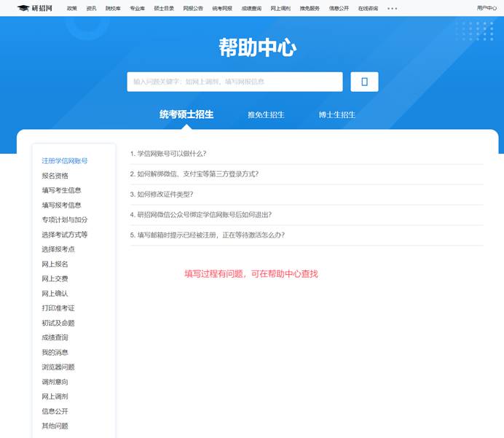Open the more options ellipsis menu
Screen dimensions: 504x438
click(x=392, y=9)
